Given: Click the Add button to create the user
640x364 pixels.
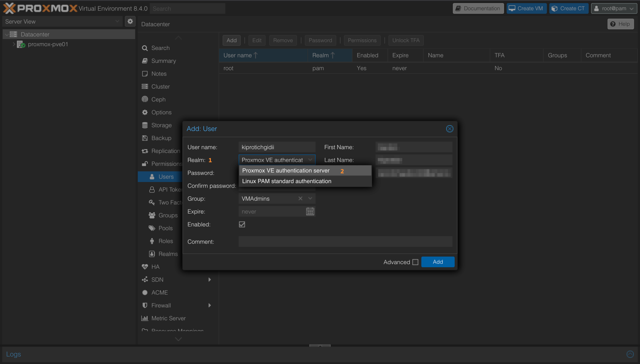Looking at the screenshot, I should (437, 262).
